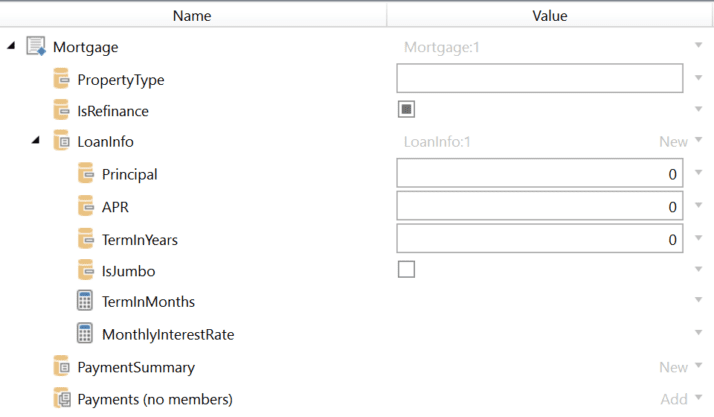Image resolution: width=714 pixels, height=417 pixels.
Task: Check the IsJumbo checkbox
Action: tap(406, 269)
